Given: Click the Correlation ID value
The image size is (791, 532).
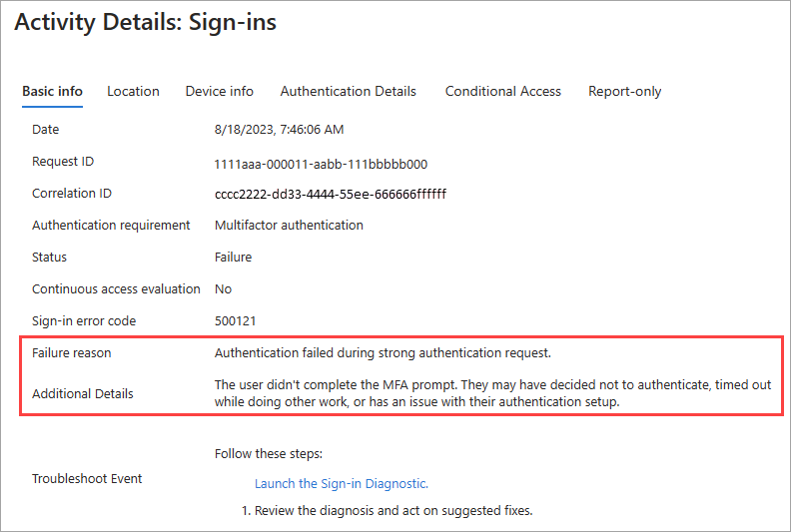Looking at the screenshot, I should point(330,194).
